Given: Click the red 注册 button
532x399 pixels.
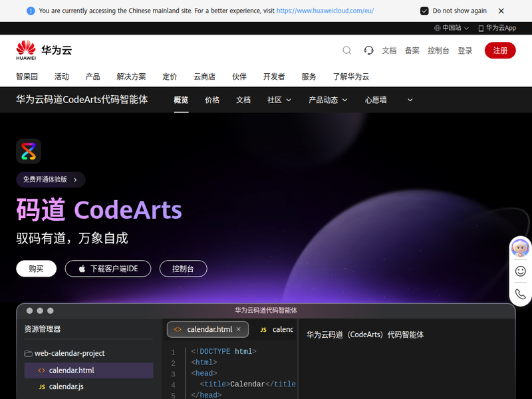Looking at the screenshot, I should coord(500,51).
